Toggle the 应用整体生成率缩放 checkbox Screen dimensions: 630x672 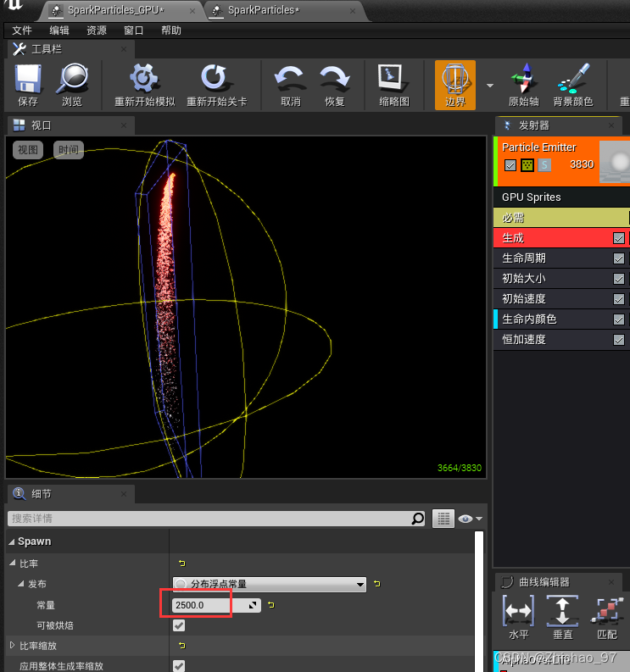(x=179, y=665)
